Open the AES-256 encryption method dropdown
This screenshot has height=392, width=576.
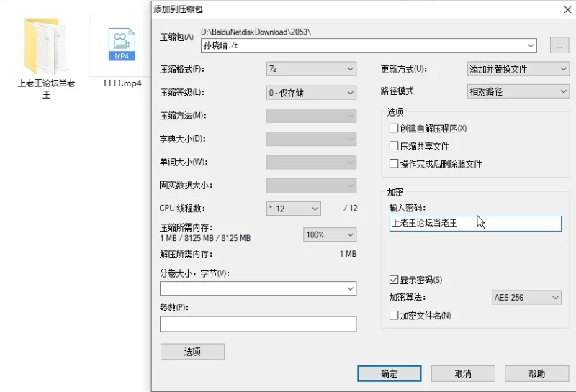click(526, 298)
